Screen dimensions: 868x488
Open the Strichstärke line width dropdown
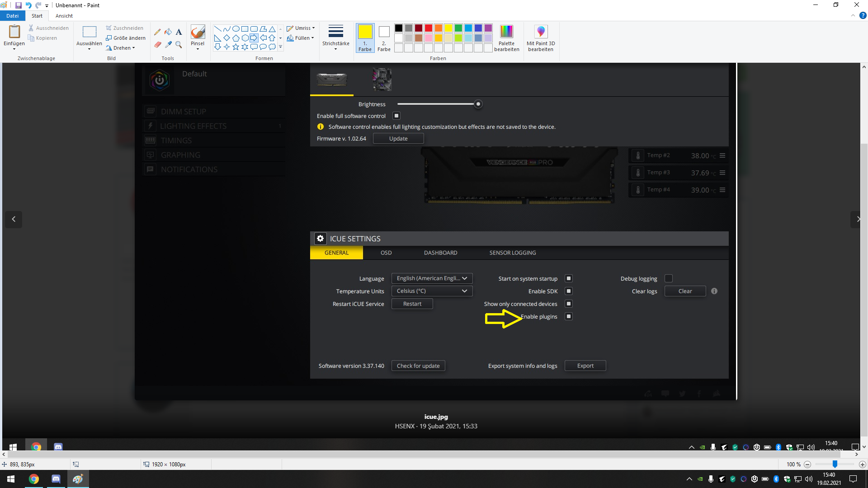[x=335, y=38]
